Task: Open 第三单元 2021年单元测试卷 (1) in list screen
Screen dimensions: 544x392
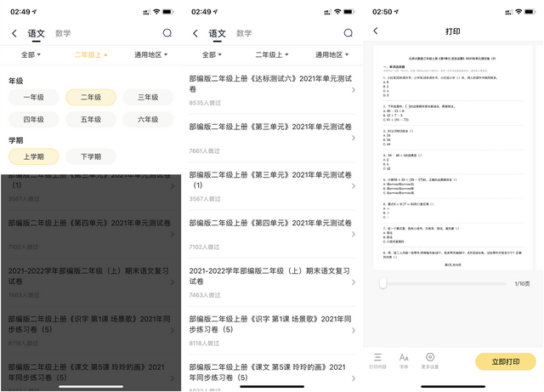Action: tap(272, 186)
